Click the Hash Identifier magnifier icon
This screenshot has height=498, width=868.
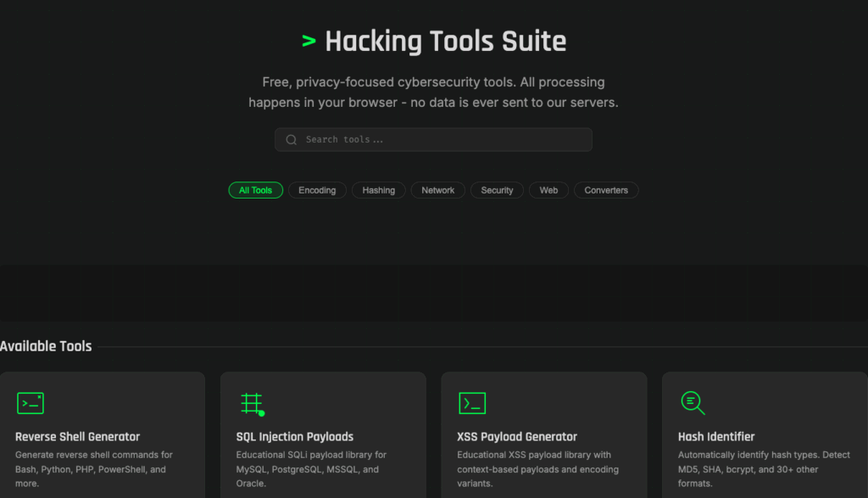click(693, 403)
